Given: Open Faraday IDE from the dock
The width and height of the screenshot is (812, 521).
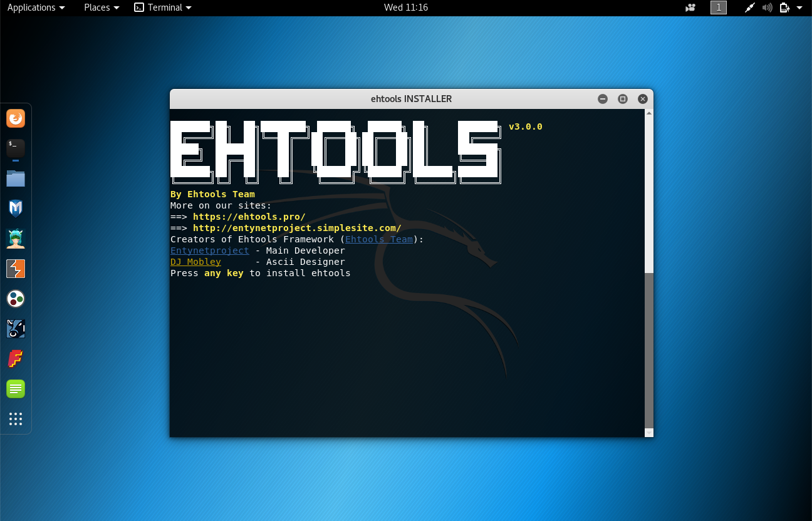Looking at the screenshot, I should [15, 359].
